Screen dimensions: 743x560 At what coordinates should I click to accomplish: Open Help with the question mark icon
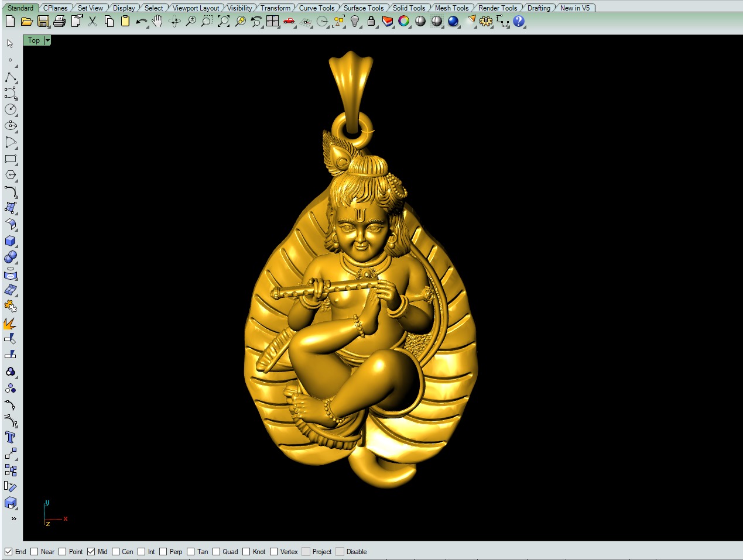click(x=519, y=22)
